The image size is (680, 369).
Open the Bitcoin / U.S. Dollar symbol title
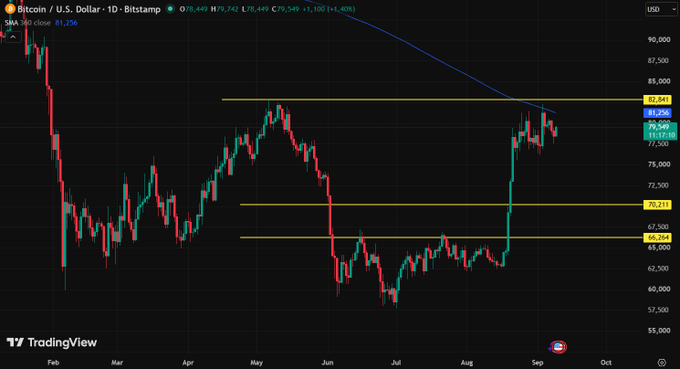click(x=88, y=9)
